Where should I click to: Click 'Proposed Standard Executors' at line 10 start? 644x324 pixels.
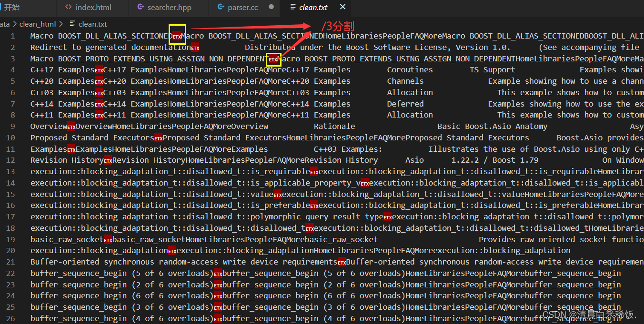point(92,138)
